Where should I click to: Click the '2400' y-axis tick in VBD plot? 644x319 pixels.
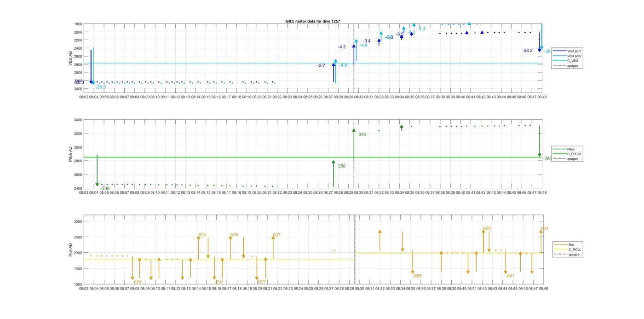(78, 48)
